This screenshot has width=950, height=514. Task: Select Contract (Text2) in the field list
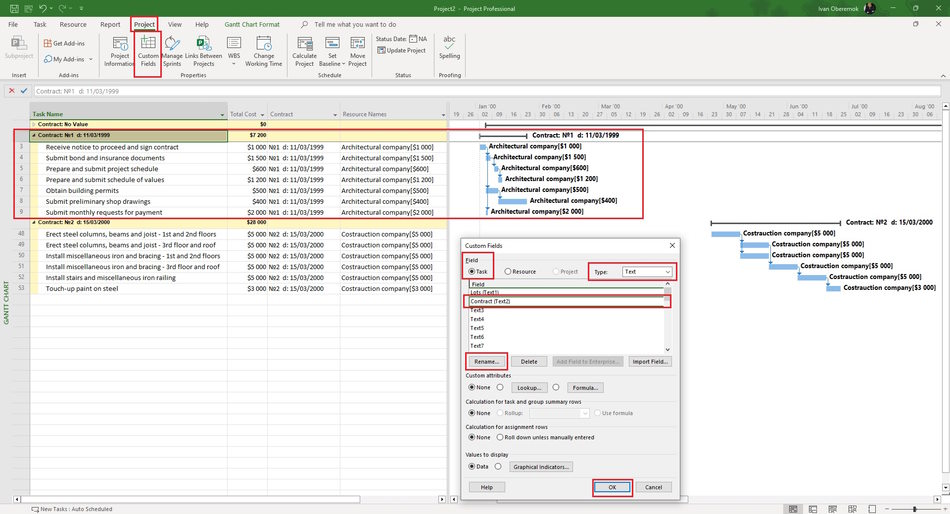pos(566,301)
